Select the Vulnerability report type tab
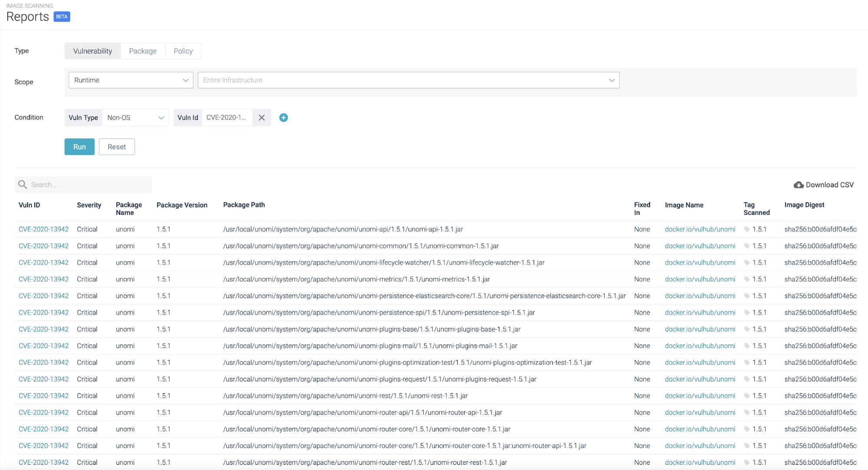 [x=92, y=51]
